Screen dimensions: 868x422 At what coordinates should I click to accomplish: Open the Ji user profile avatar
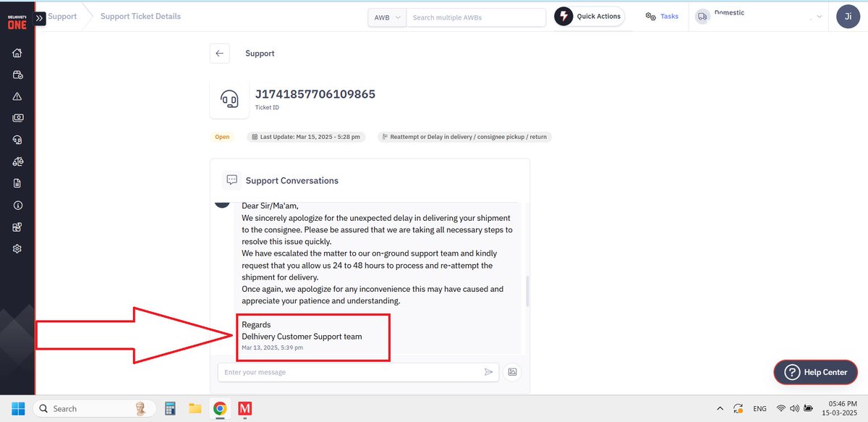point(848,17)
